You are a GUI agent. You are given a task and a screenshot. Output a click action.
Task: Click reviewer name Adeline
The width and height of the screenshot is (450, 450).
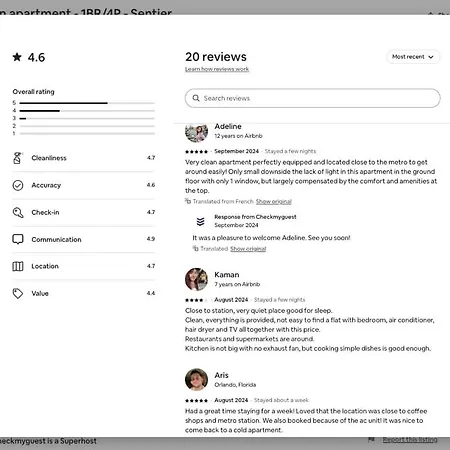tap(228, 127)
